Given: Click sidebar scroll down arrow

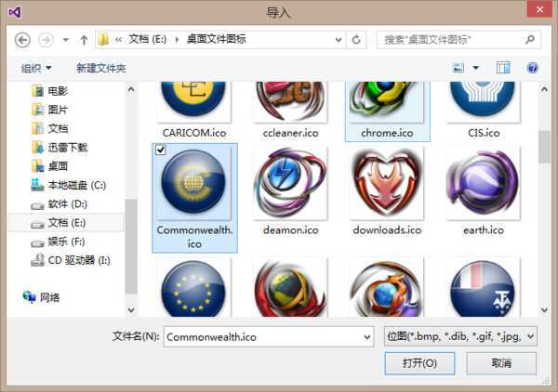Looking at the screenshot, I should 131,310.
